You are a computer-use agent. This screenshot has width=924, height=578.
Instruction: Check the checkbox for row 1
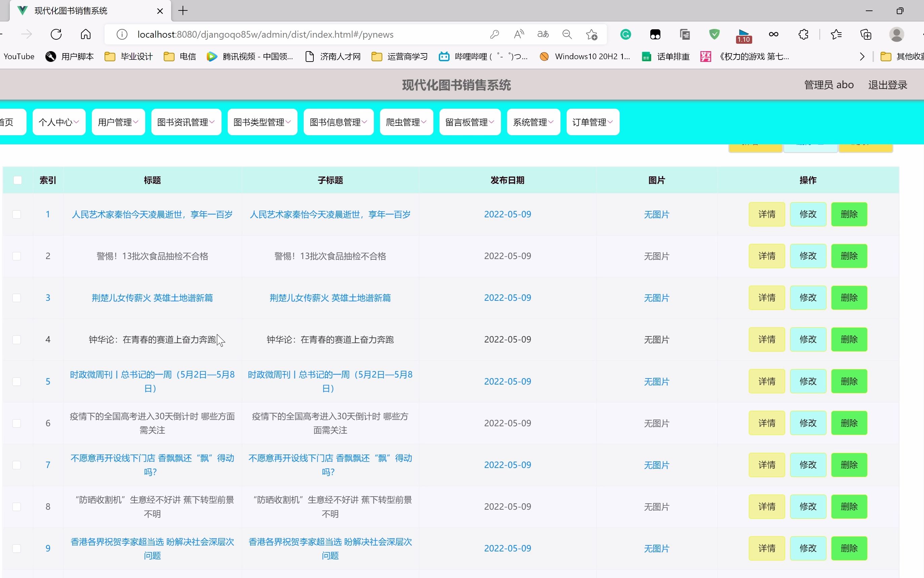pos(16,214)
